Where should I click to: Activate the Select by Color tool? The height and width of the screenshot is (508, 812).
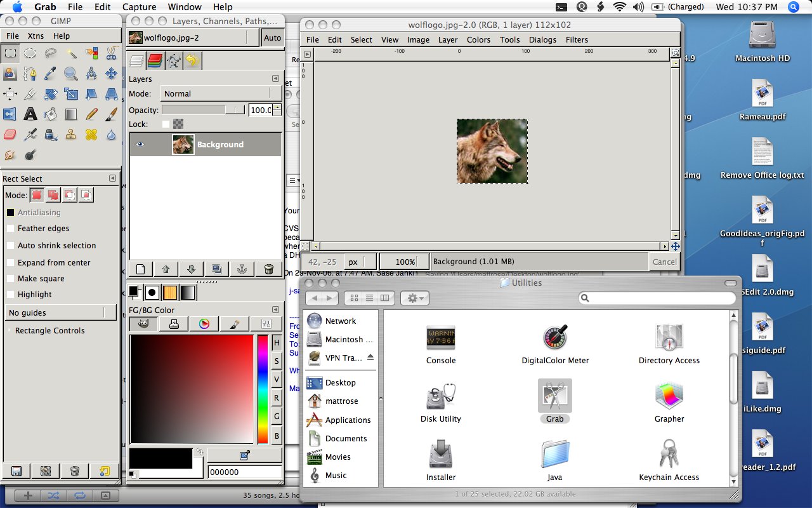(91, 53)
